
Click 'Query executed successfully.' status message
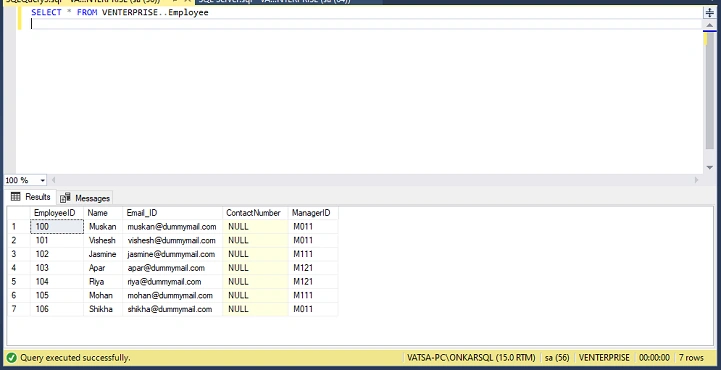(75, 358)
